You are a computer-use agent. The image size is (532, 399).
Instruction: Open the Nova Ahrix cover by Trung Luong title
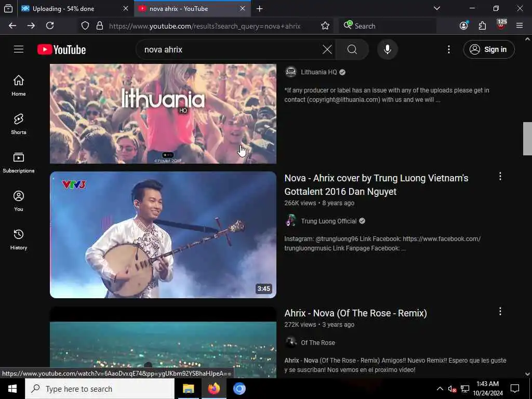376,184
